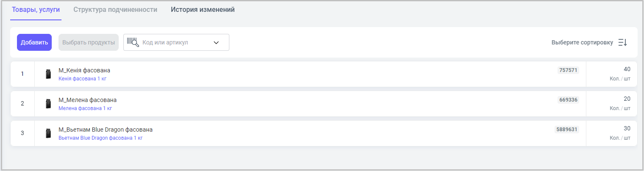Click product code badge 5889631

tap(566, 130)
